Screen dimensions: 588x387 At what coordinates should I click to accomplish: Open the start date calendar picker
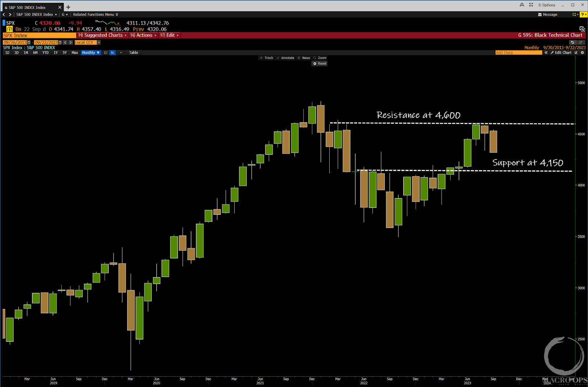pyautogui.click(x=29, y=42)
